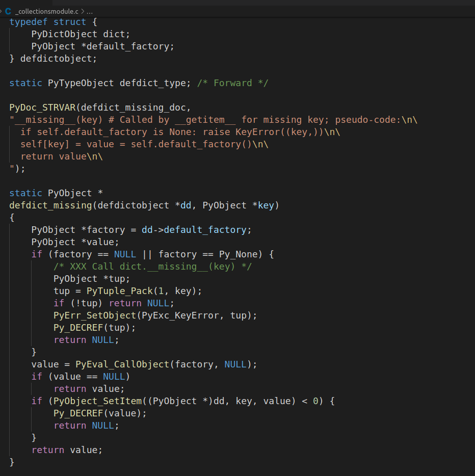This screenshot has width=475, height=476.
Task: Click 'raise KeyError((key,))' in the doc string
Action: (263, 132)
